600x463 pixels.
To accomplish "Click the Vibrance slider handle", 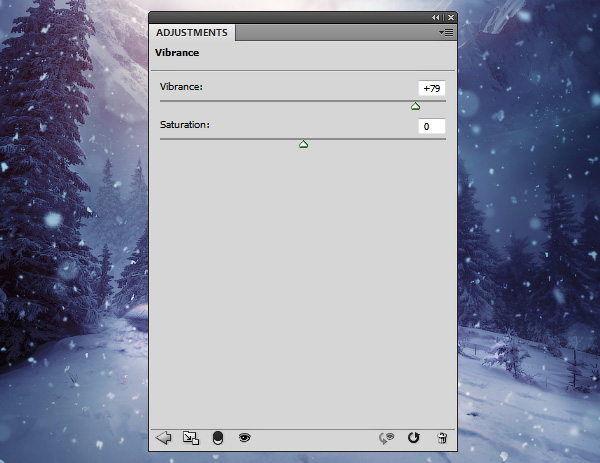I will point(416,106).
